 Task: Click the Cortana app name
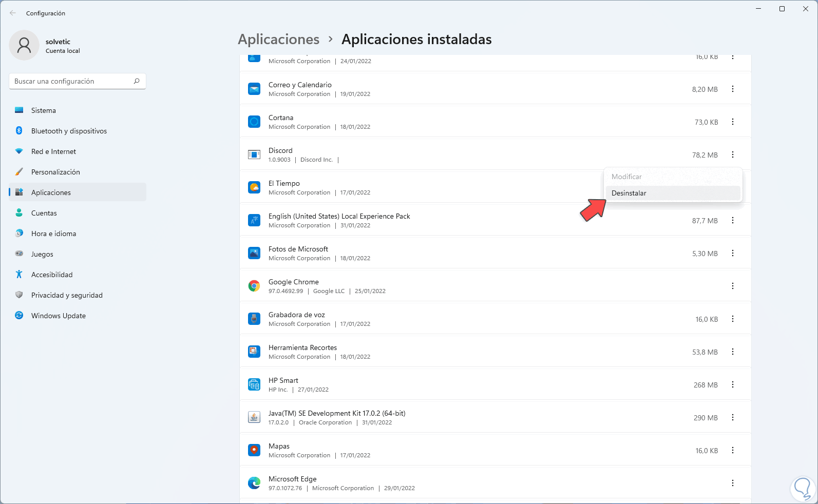pyautogui.click(x=281, y=118)
